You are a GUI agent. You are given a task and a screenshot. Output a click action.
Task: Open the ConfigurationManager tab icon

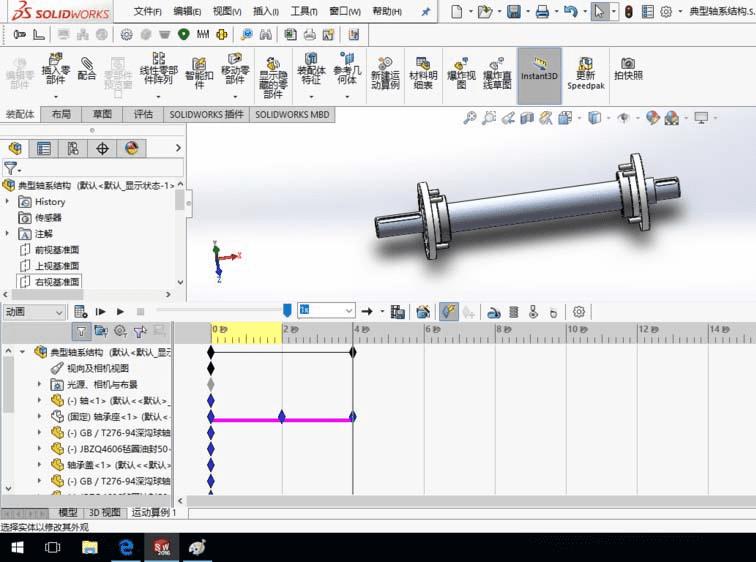pyautogui.click(x=73, y=149)
